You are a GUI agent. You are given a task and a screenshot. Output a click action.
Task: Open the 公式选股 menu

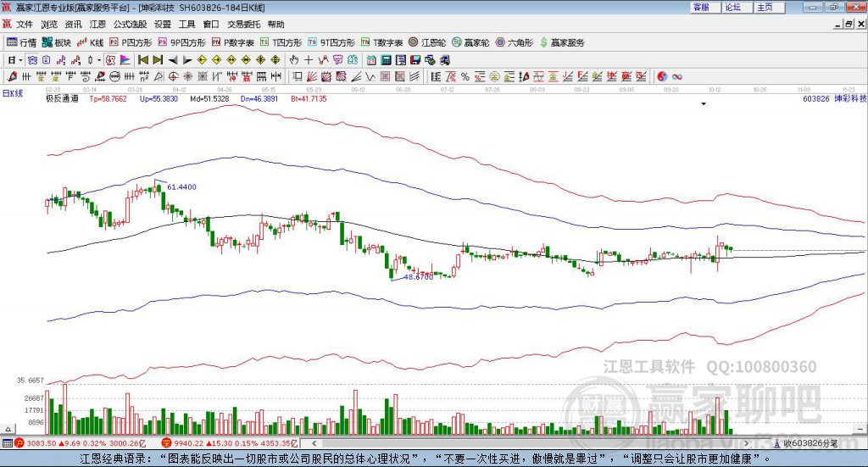[130, 25]
